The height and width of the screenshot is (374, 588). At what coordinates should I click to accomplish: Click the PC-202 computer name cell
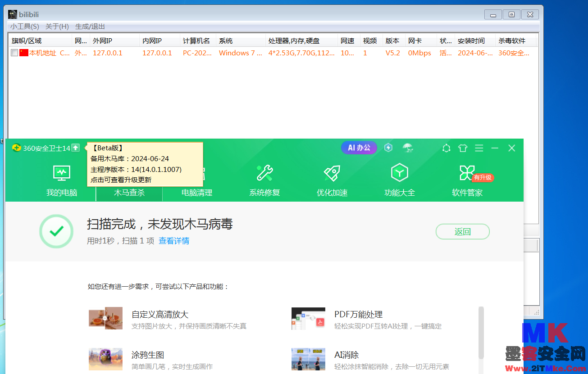196,53
